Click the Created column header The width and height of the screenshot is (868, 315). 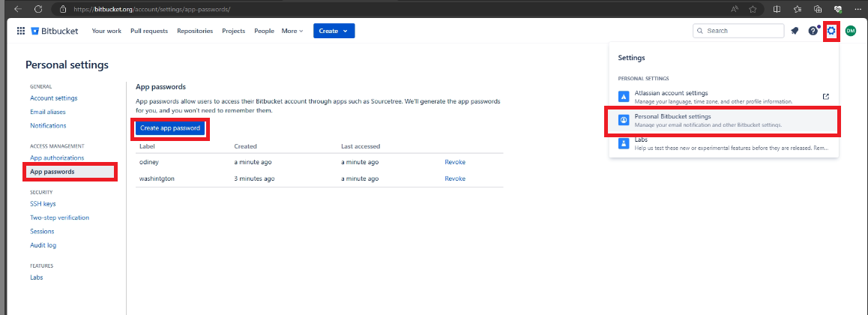pos(245,146)
